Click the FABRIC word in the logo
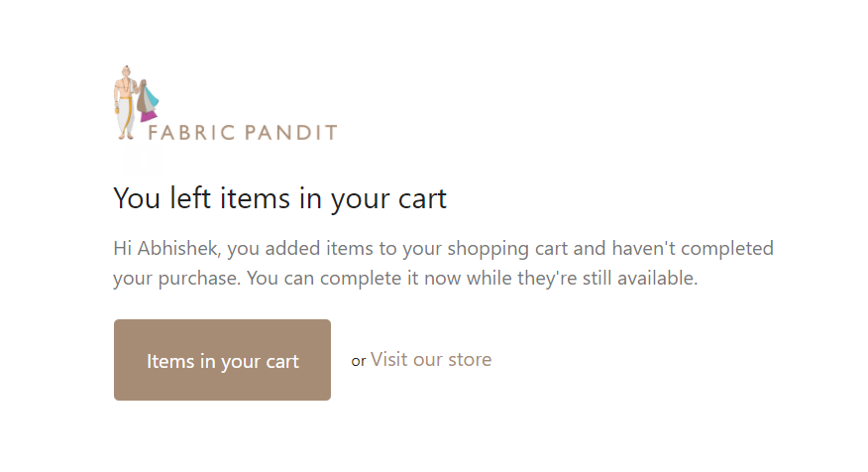868x472 pixels. 192,133
